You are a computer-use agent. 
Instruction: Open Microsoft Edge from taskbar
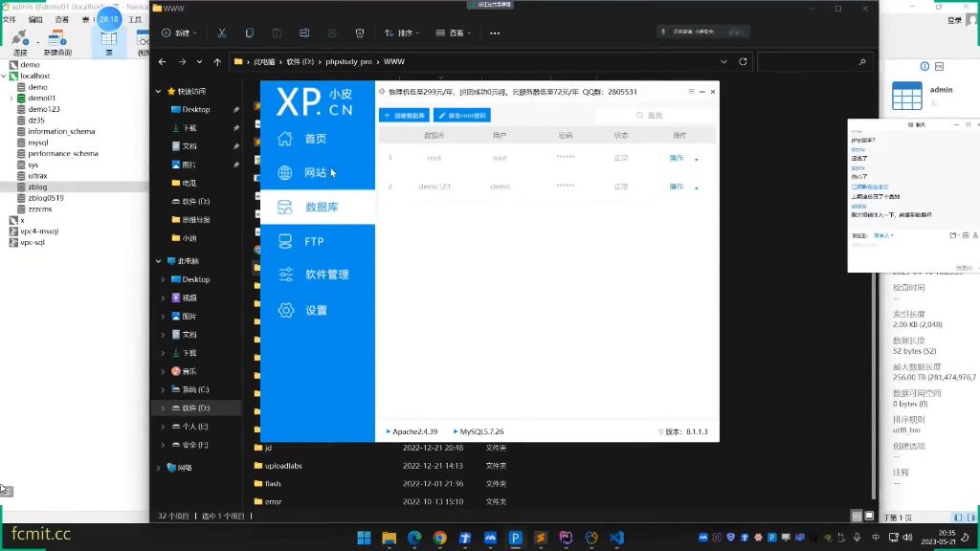(x=414, y=538)
